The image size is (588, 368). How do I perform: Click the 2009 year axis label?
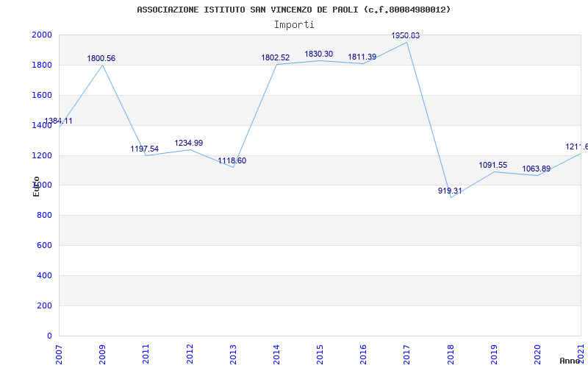coord(102,354)
